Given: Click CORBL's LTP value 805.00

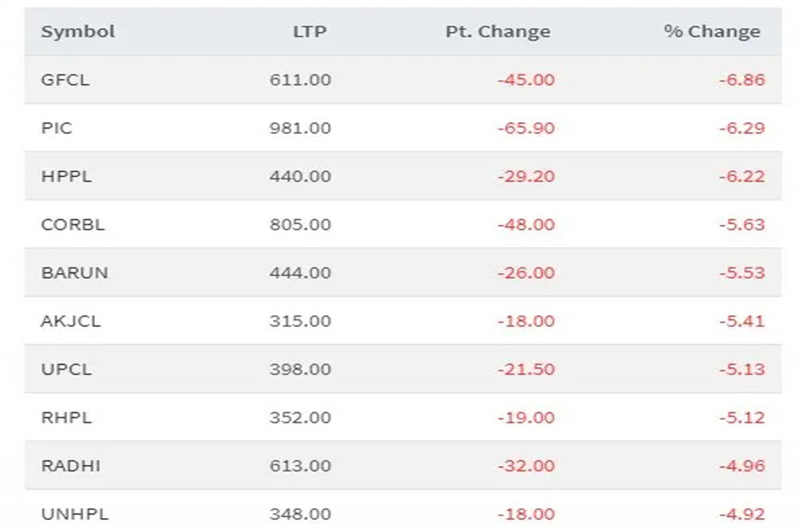Looking at the screenshot, I should 300,224.
